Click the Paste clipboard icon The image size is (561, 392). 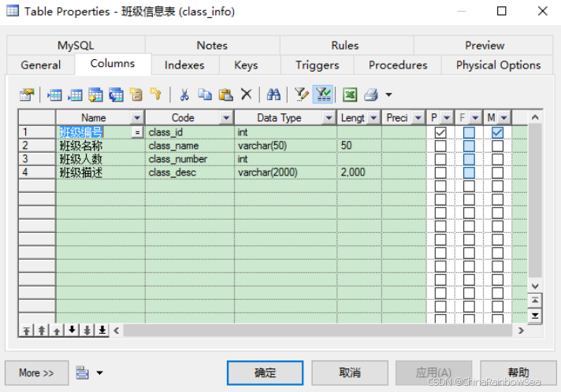225,95
